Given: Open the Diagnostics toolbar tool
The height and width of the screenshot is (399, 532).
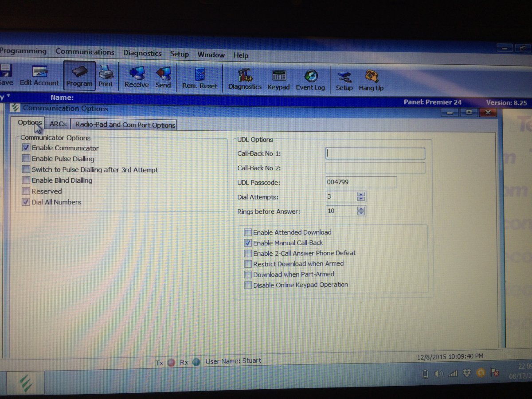Looking at the screenshot, I should (x=245, y=78).
